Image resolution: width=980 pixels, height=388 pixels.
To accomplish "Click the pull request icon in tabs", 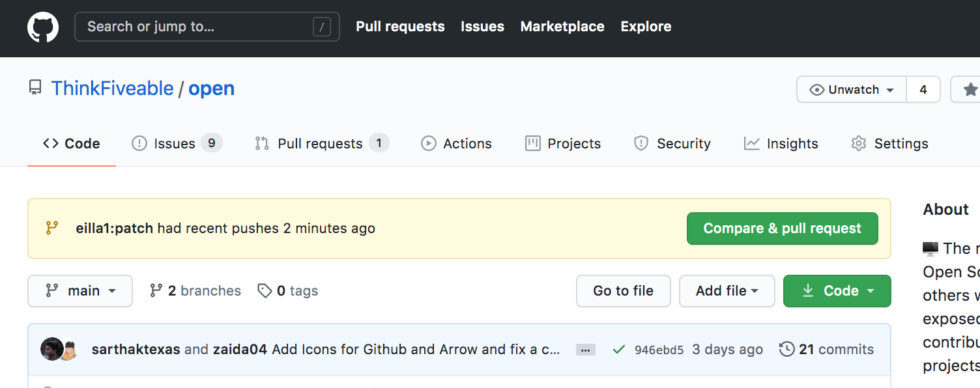I will (x=262, y=144).
